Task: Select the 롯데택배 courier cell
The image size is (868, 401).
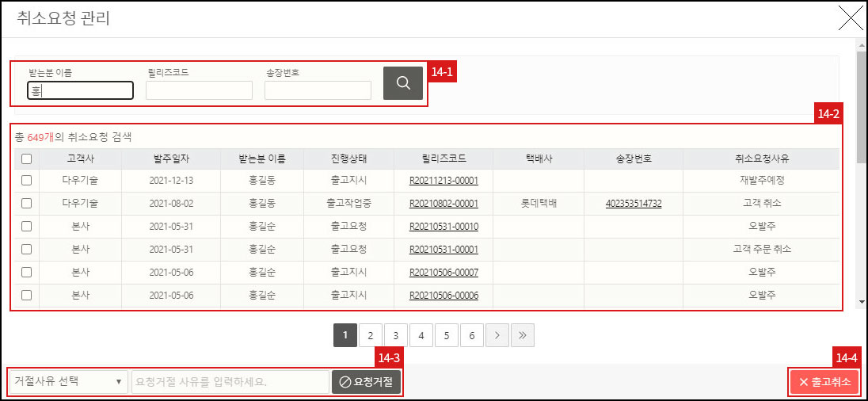Action: [x=539, y=203]
